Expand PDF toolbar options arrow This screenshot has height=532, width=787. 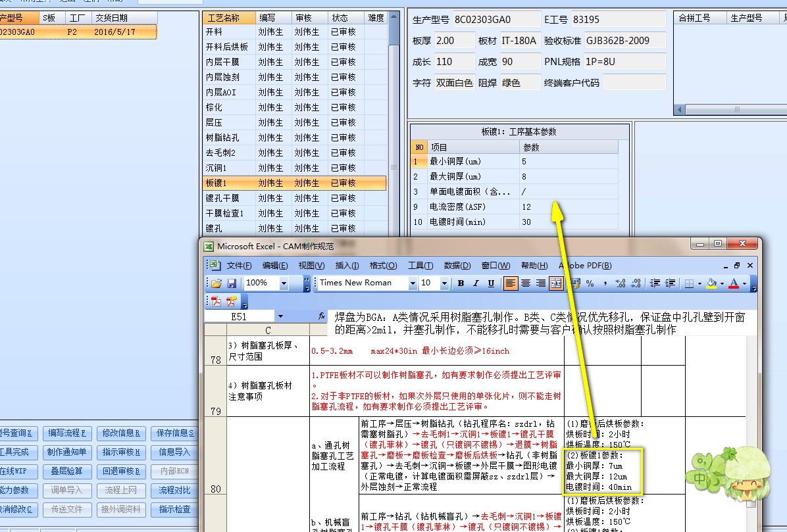(x=244, y=302)
